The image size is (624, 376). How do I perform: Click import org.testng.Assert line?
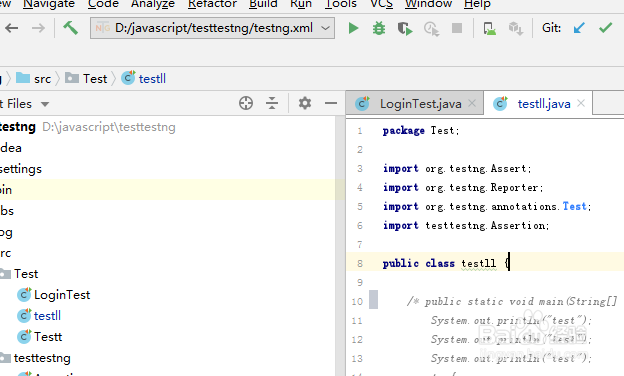tap(457, 169)
